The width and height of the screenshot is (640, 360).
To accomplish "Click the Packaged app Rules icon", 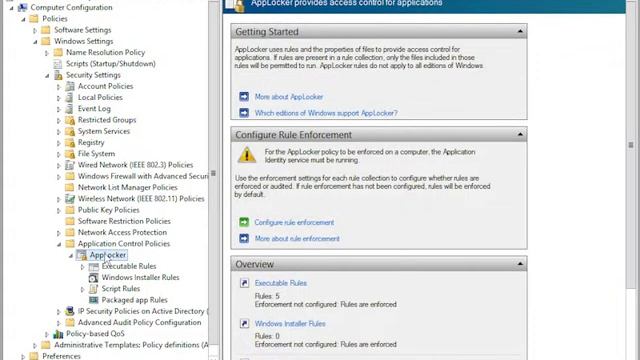I will [94, 300].
